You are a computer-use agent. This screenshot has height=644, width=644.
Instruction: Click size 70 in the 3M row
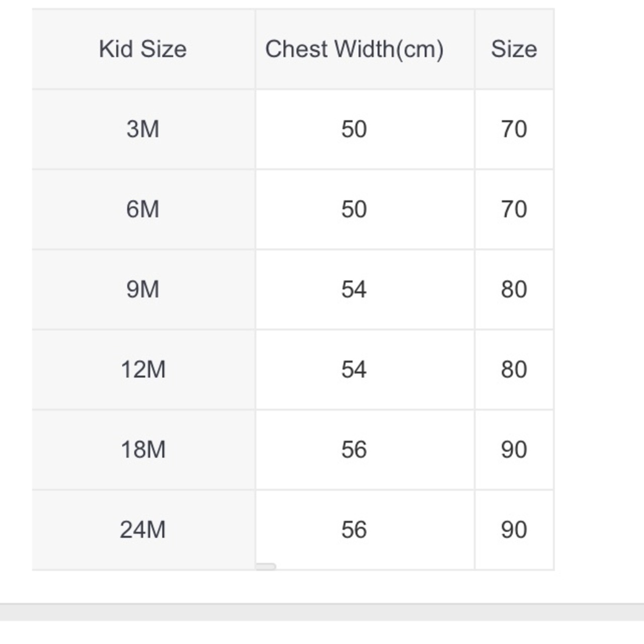(514, 129)
